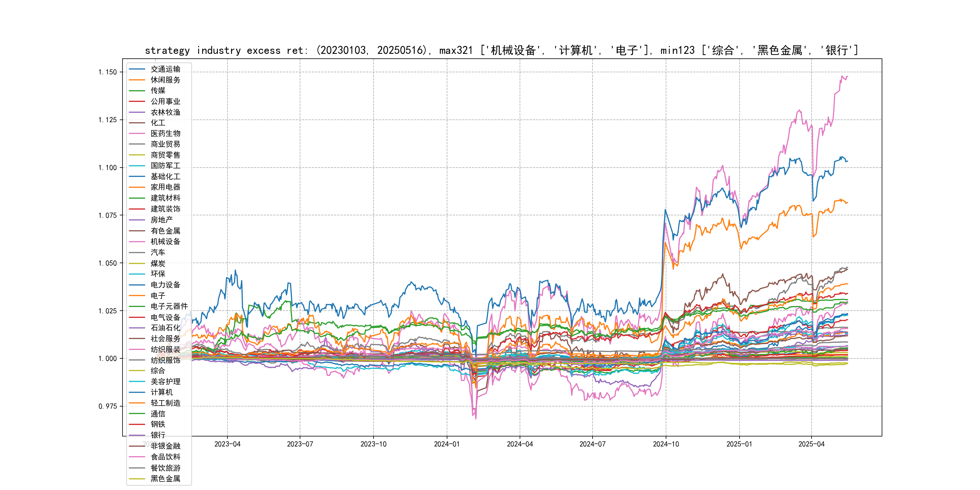Click the 医药生物 legend label

[x=165, y=133]
